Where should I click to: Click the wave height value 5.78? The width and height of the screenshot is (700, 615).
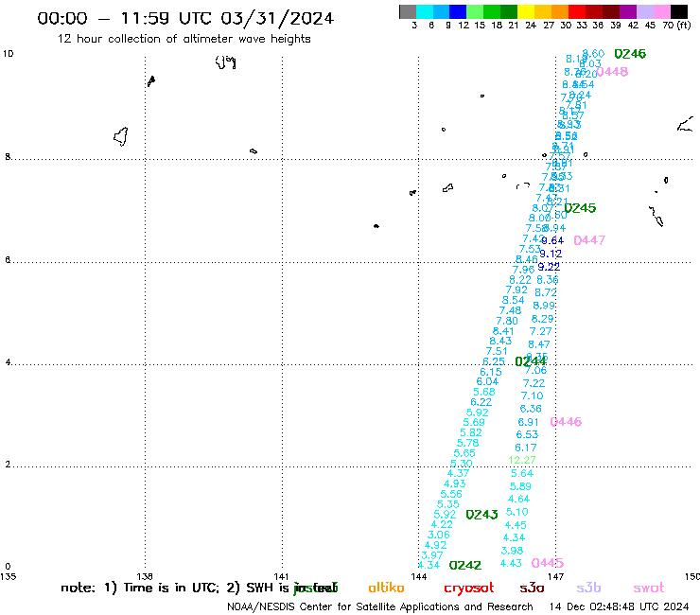(x=468, y=443)
